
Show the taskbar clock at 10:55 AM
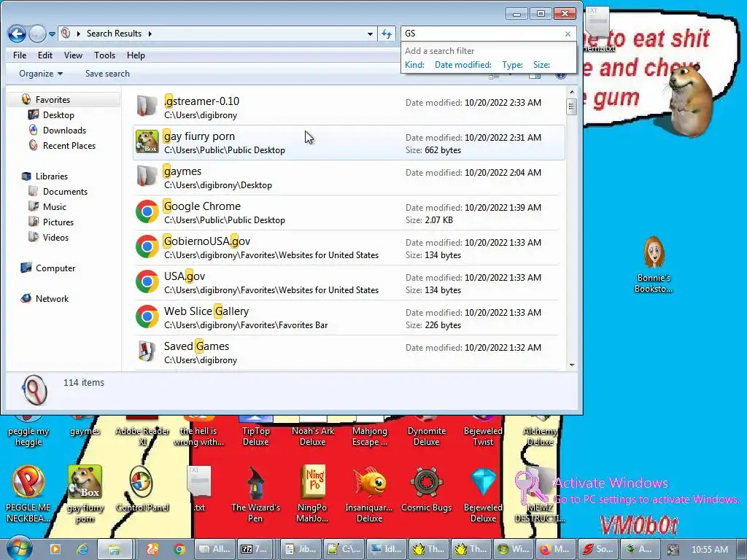tap(710, 549)
